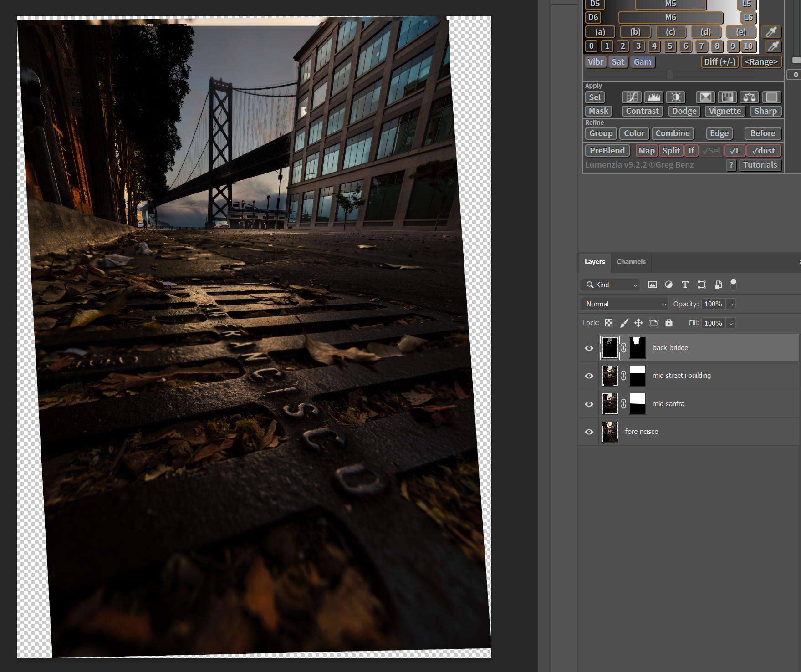Screen dimensions: 801x672
Task: Filter for adjustment layers icon
Action: tap(668, 285)
